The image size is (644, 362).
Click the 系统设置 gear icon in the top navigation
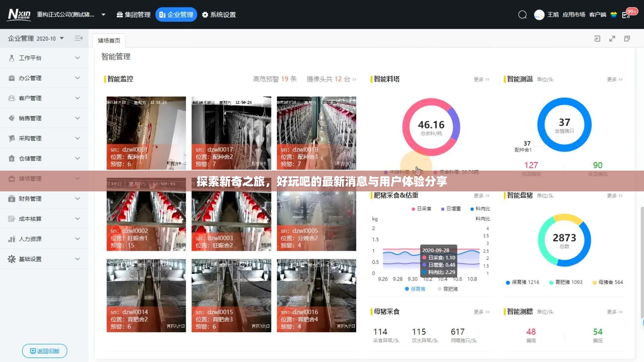205,15
